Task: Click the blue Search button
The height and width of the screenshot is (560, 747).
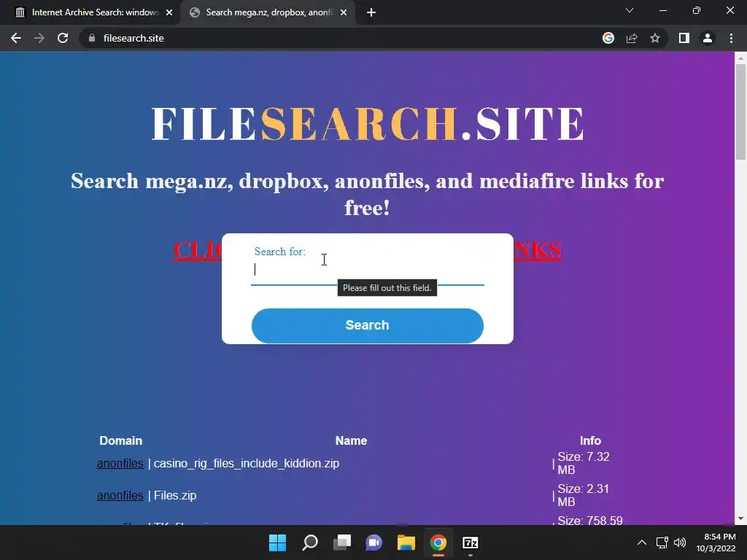Action: click(x=368, y=326)
